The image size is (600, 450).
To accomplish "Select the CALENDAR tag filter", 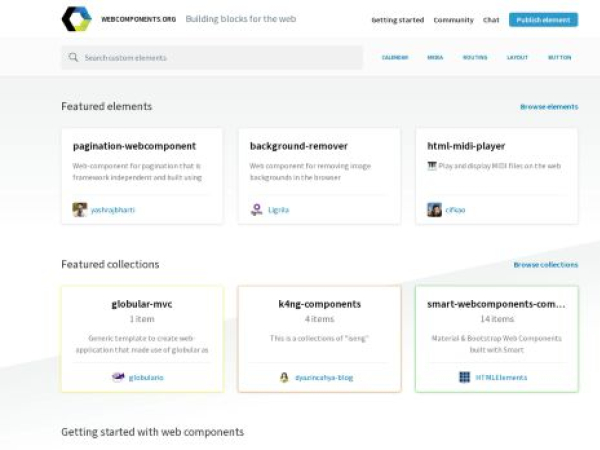I will point(395,57).
